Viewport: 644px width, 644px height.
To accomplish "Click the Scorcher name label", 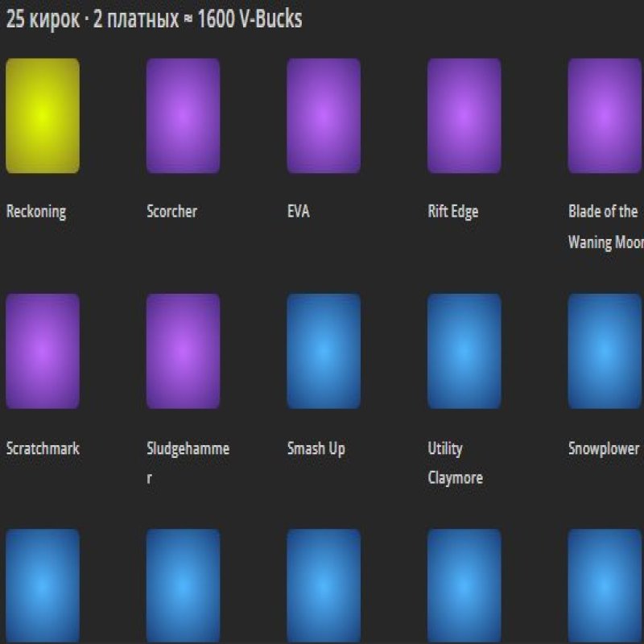I will [171, 212].
